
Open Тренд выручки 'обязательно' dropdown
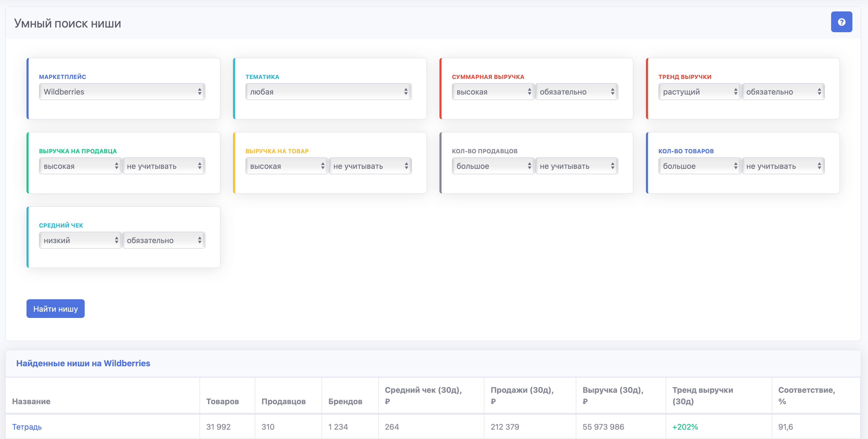tap(783, 92)
